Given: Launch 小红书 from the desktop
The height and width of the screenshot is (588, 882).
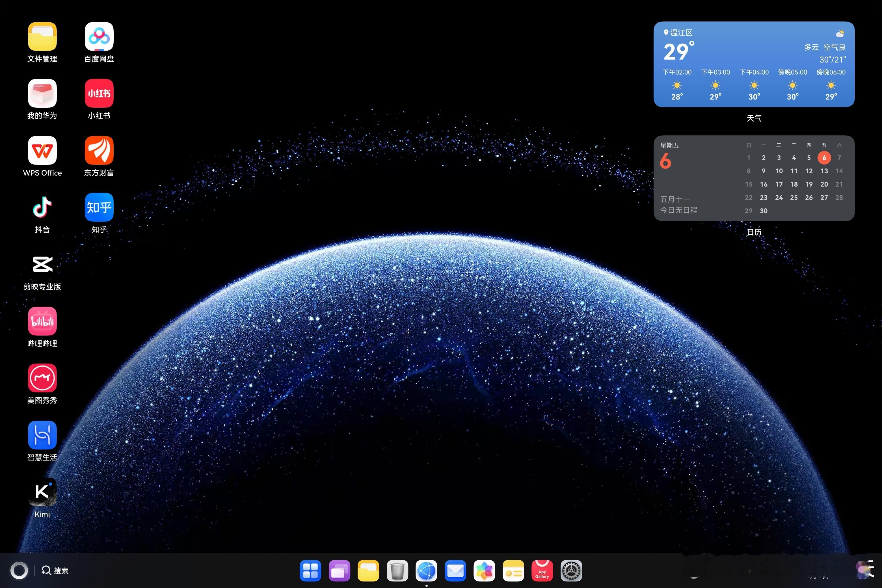Looking at the screenshot, I should [99, 93].
